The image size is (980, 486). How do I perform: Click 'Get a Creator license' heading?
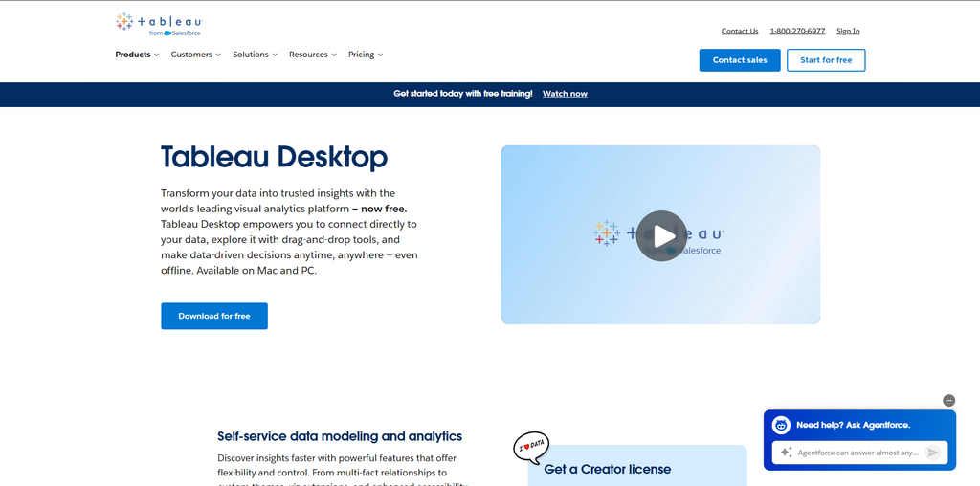pos(608,469)
